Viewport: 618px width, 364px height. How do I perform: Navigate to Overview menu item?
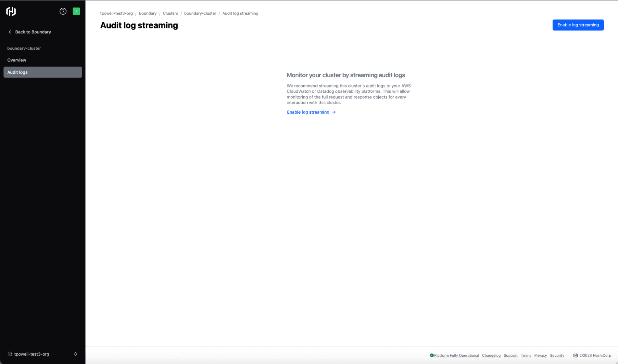point(16,60)
